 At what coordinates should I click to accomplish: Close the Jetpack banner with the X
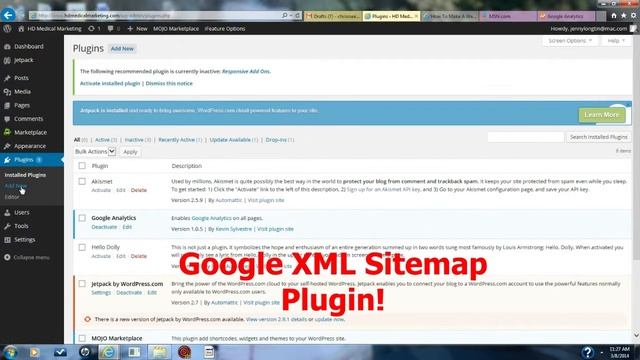click(629, 105)
